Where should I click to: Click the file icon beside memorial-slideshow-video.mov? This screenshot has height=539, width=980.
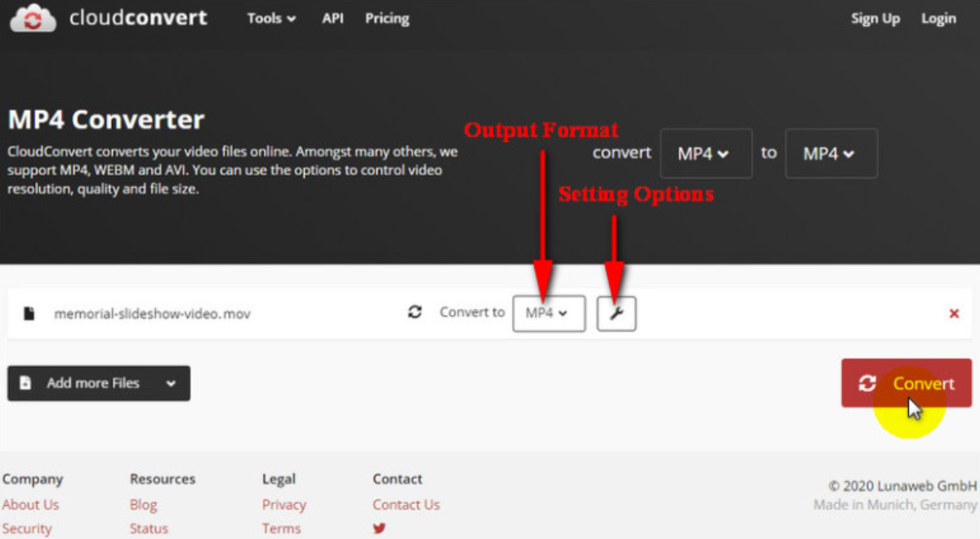(x=29, y=314)
